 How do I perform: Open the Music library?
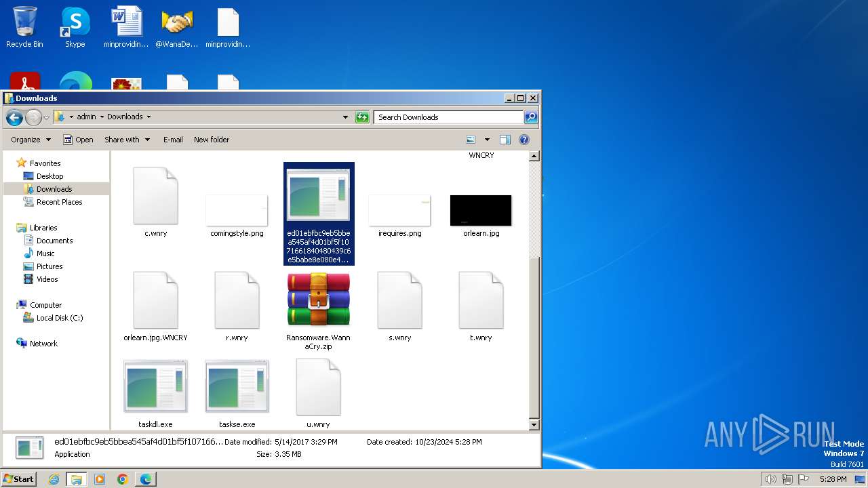pyautogui.click(x=39, y=253)
